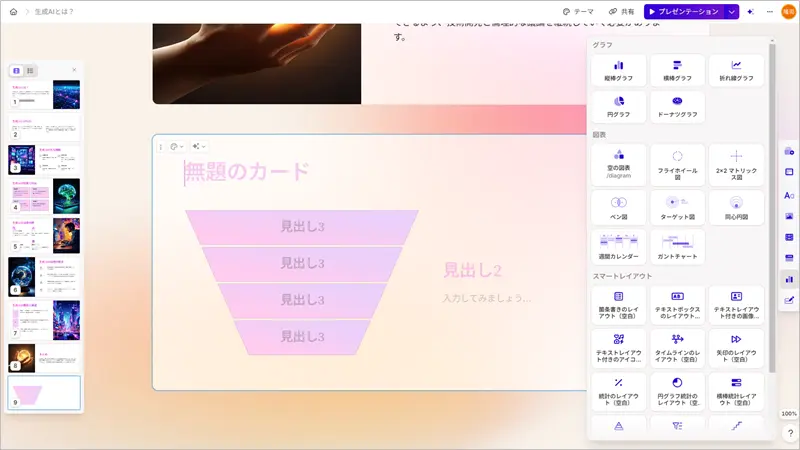Expand the プレゼンテーション button dropdown arrow

[x=732, y=11]
